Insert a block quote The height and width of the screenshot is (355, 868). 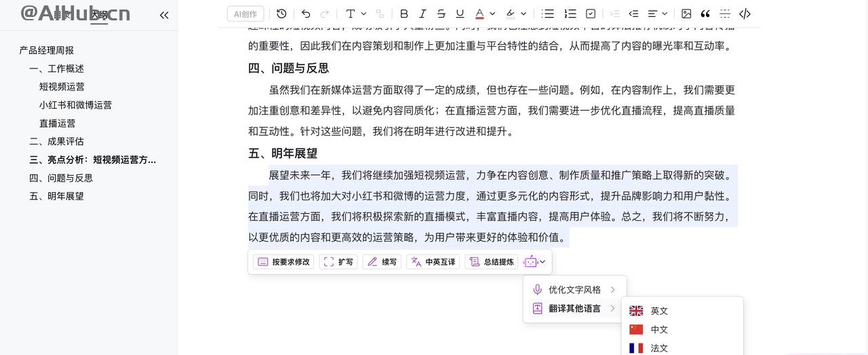[705, 14]
